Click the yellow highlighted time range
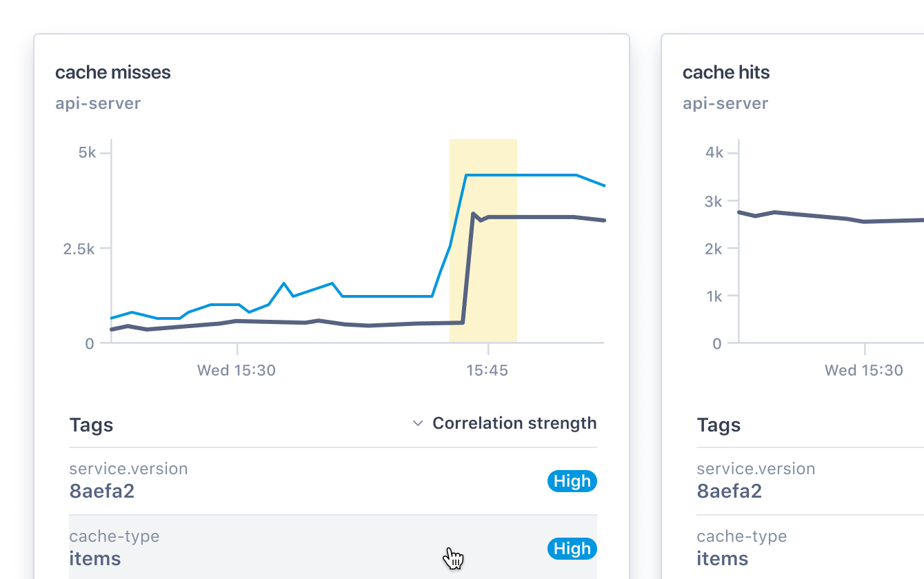The width and height of the screenshot is (924, 579). point(483,241)
